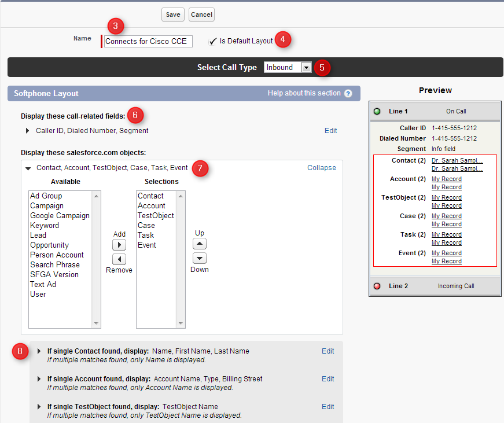Select Opportunity in Available list
Image resolution: width=504 pixels, height=423 pixels.
pyautogui.click(x=50, y=245)
